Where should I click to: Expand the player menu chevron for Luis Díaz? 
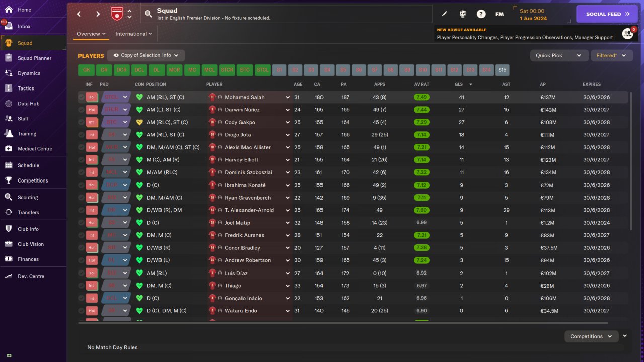pos(288,273)
